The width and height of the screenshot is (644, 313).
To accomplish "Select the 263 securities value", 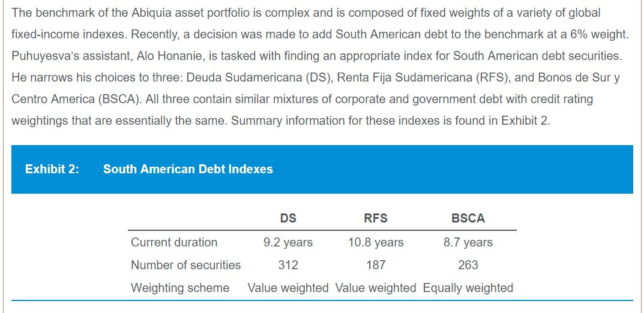I will [x=468, y=265].
